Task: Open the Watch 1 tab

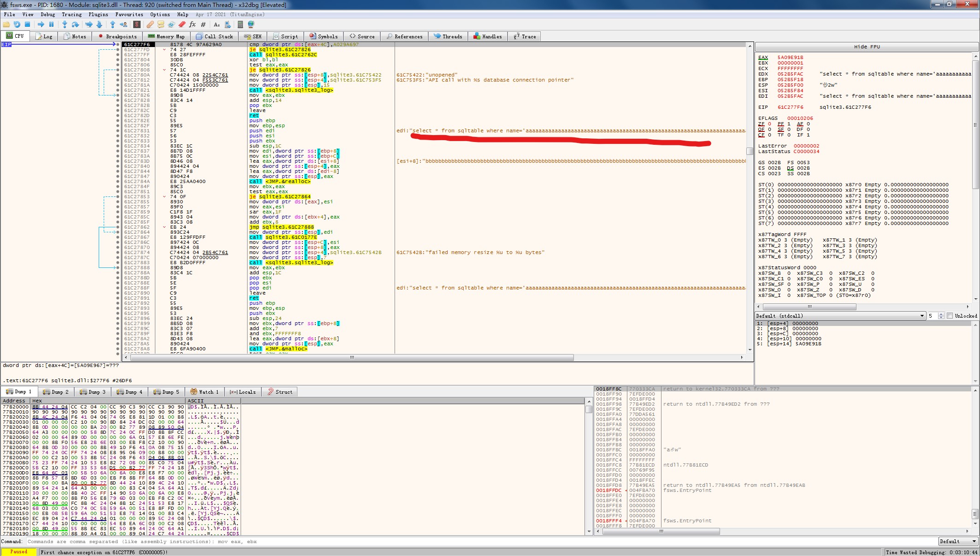Action: click(205, 392)
